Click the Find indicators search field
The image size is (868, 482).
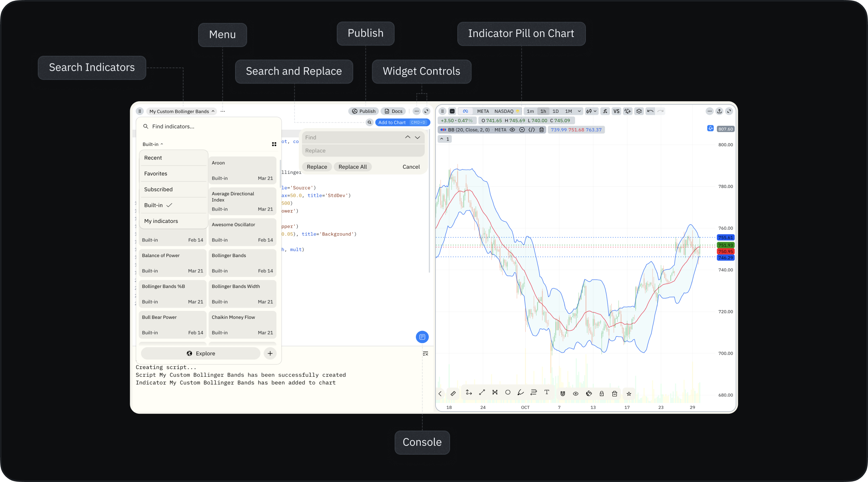(209, 127)
